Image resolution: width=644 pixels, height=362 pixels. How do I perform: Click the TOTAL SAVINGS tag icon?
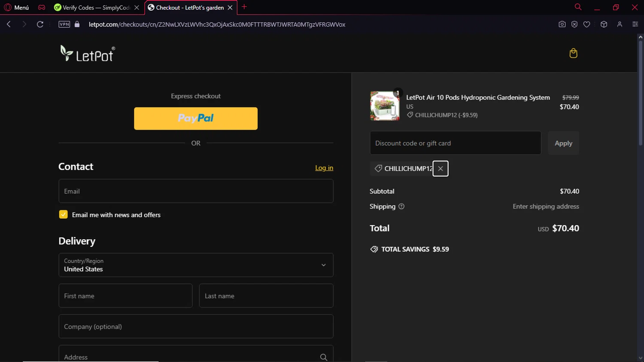click(374, 249)
